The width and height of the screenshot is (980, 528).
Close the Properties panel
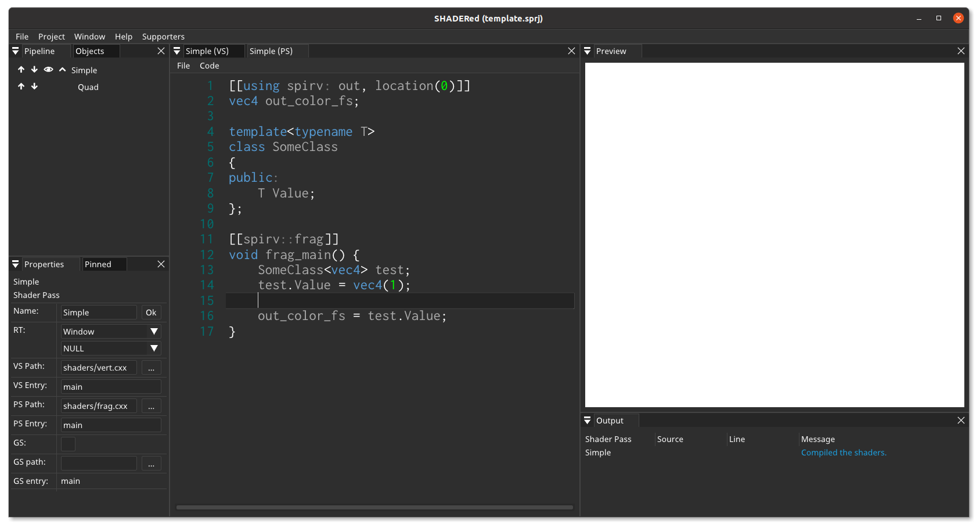[x=161, y=264]
